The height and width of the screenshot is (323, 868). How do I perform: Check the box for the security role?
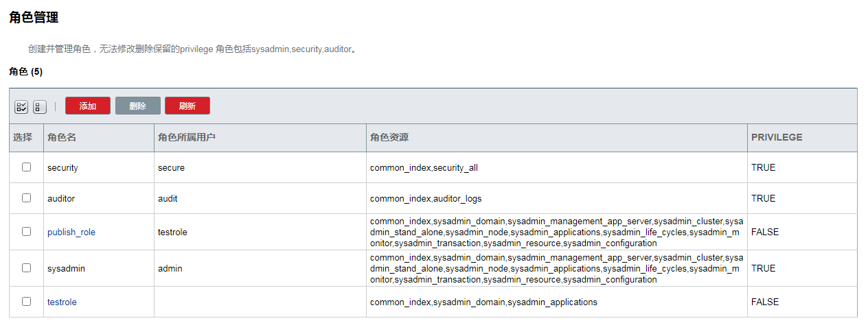tap(27, 167)
